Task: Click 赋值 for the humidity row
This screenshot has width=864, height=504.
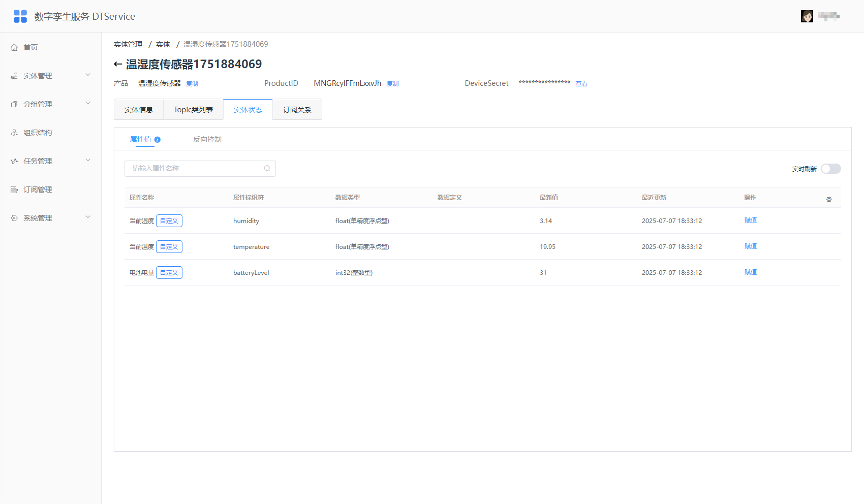Action: point(751,220)
